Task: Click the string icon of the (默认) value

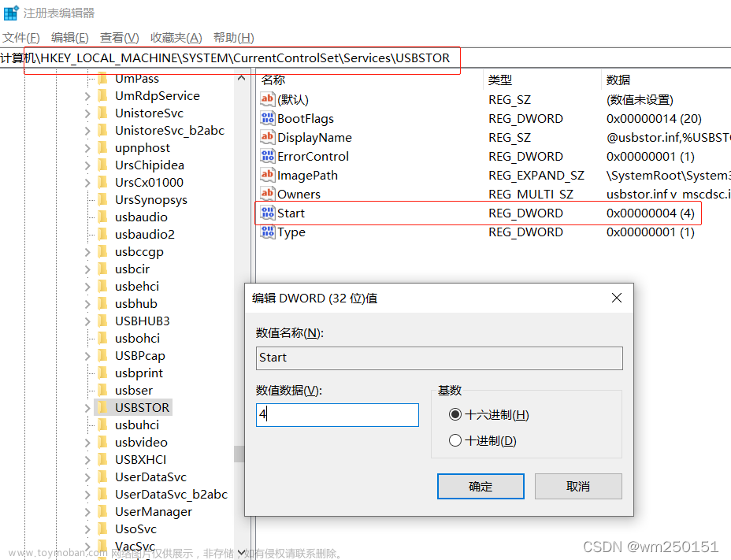Action: point(268,99)
